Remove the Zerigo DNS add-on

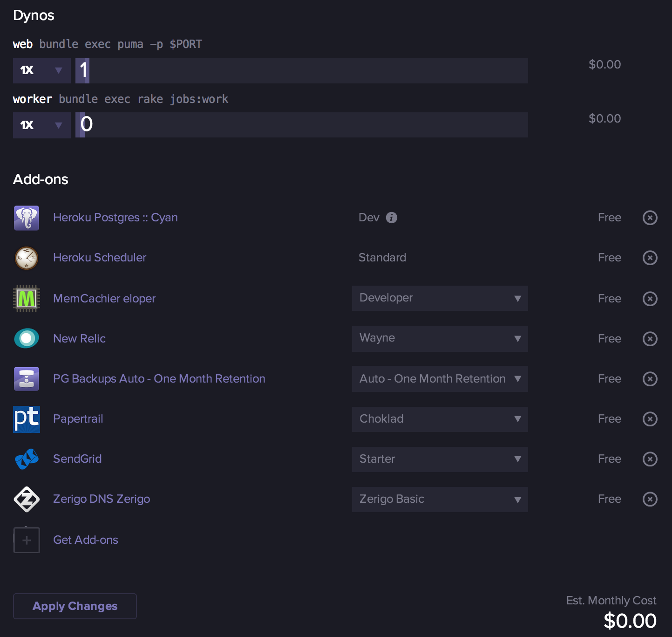point(650,499)
